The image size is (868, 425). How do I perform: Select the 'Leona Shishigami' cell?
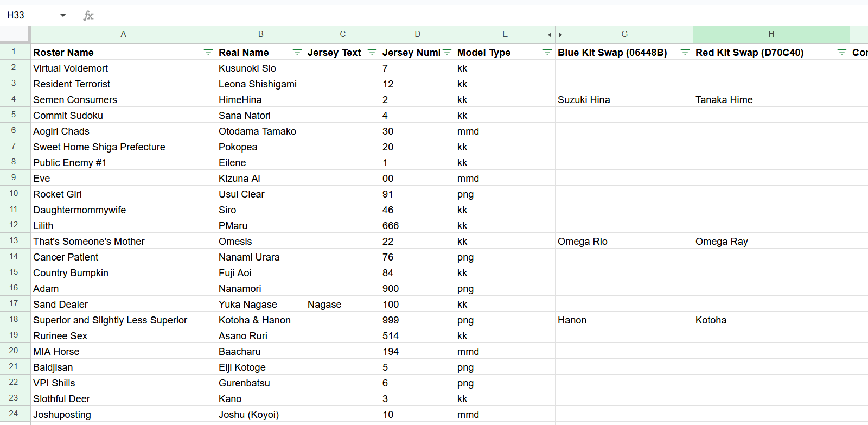(x=261, y=84)
